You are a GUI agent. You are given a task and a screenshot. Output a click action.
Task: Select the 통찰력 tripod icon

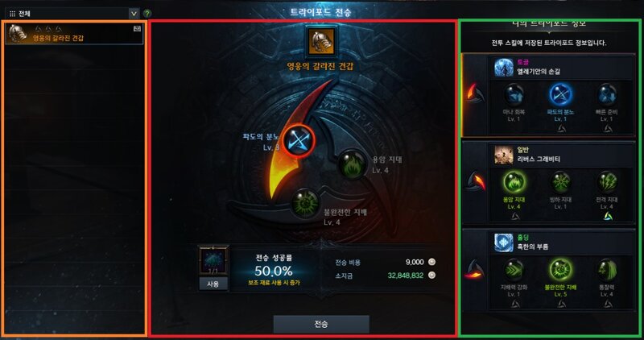[607, 270]
